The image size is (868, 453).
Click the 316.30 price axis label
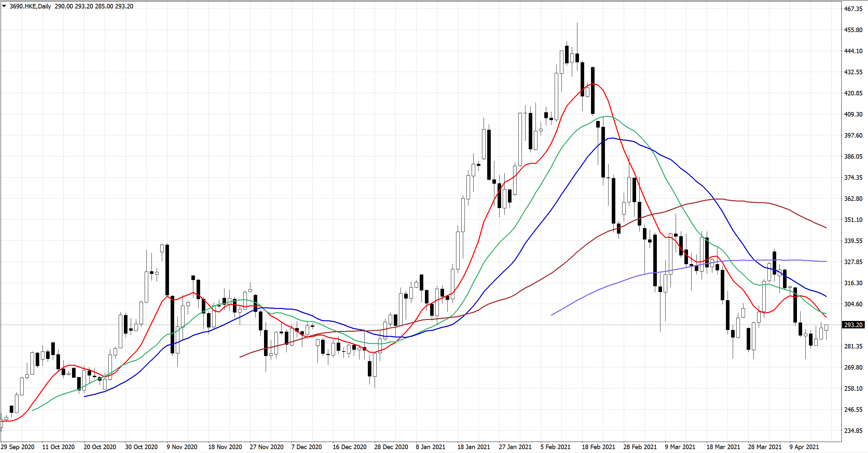point(853,283)
